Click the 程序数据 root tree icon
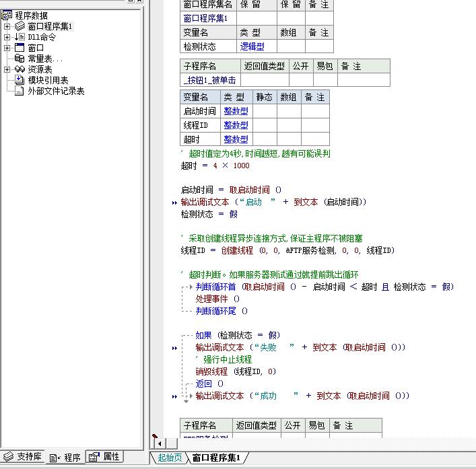476x469 pixels. [7, 15]
